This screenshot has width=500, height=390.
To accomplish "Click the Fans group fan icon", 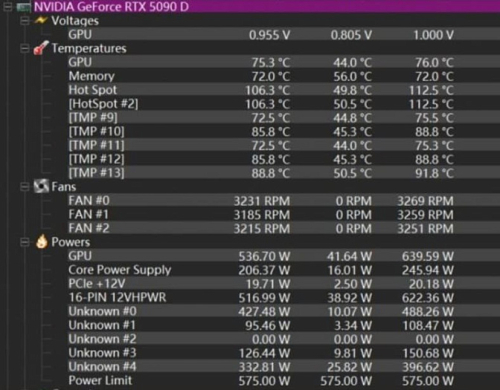I will [41, 186].
